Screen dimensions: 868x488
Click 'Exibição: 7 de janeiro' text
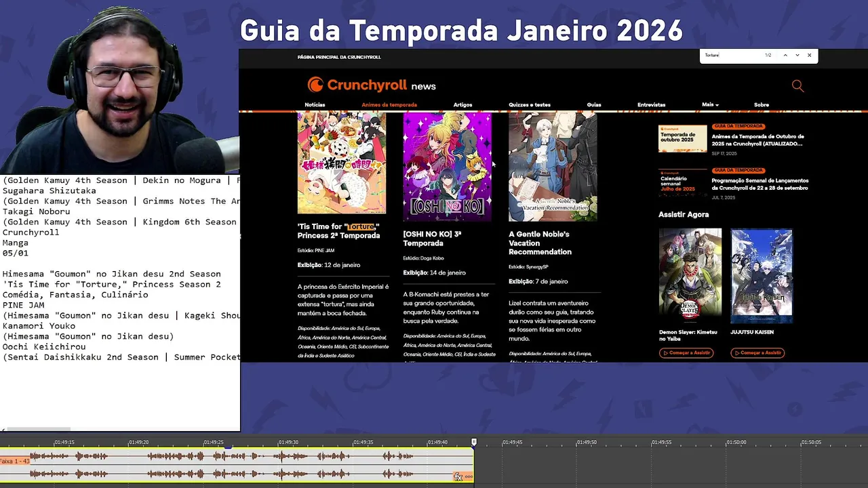coord(538,281)
